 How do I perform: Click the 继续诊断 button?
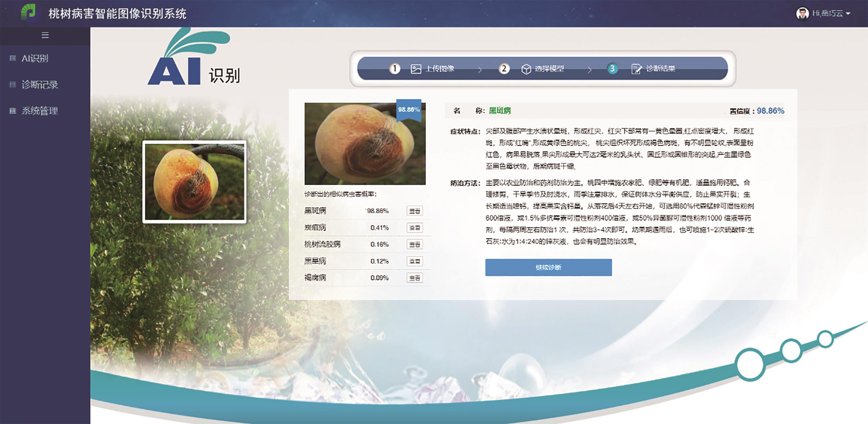[x=548, y=267]
